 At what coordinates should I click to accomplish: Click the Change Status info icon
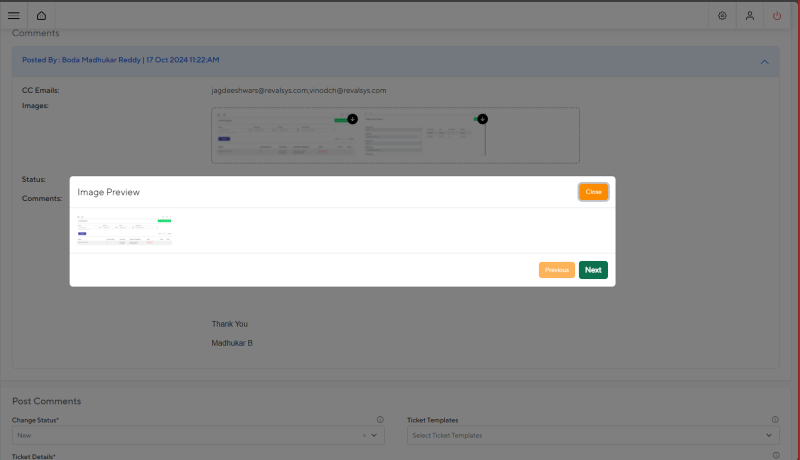pyautogui.click(x=380, y=420)
